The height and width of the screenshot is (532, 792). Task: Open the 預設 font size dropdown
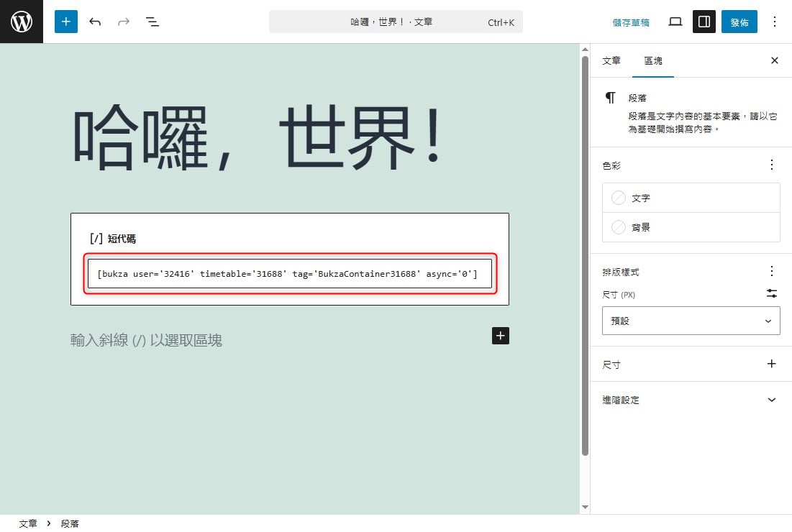691,321
